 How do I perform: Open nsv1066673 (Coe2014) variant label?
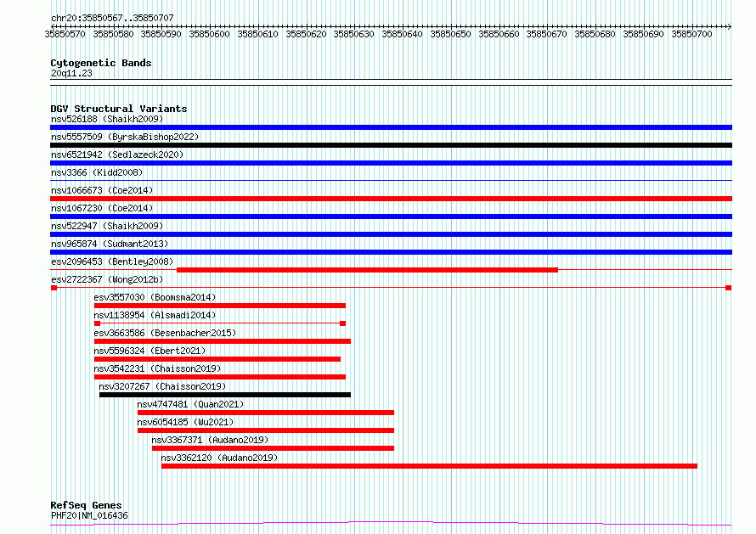(x=102, y=190)
